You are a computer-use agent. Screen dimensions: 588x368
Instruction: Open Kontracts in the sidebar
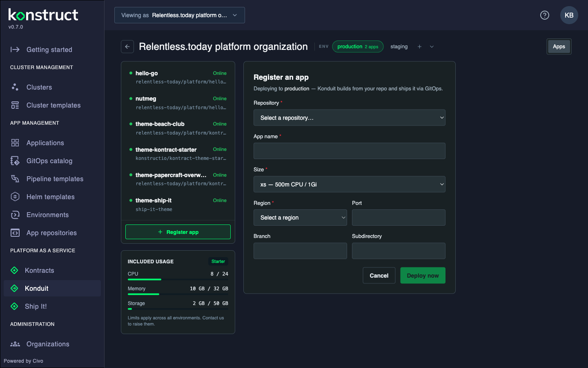click(x=52, y=270)
